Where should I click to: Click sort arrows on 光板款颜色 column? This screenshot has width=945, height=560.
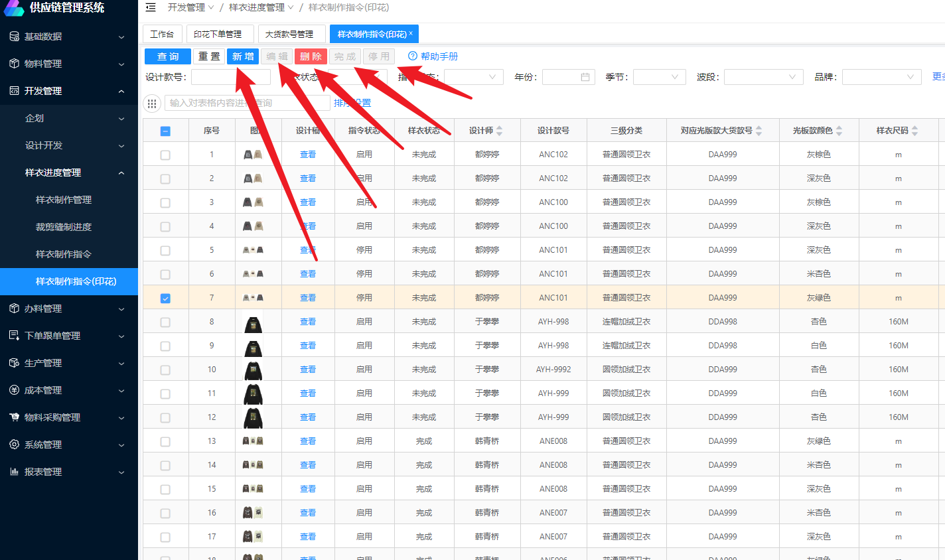coord(839,131)
